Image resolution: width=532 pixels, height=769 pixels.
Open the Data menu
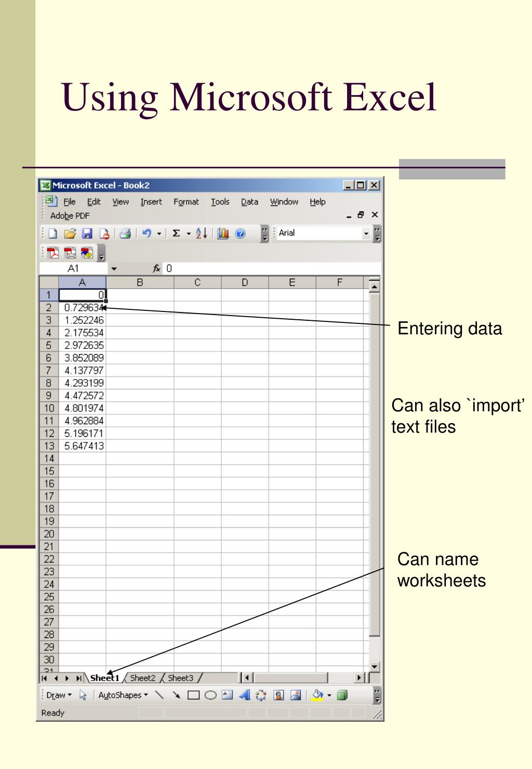[x=249, y=202]
